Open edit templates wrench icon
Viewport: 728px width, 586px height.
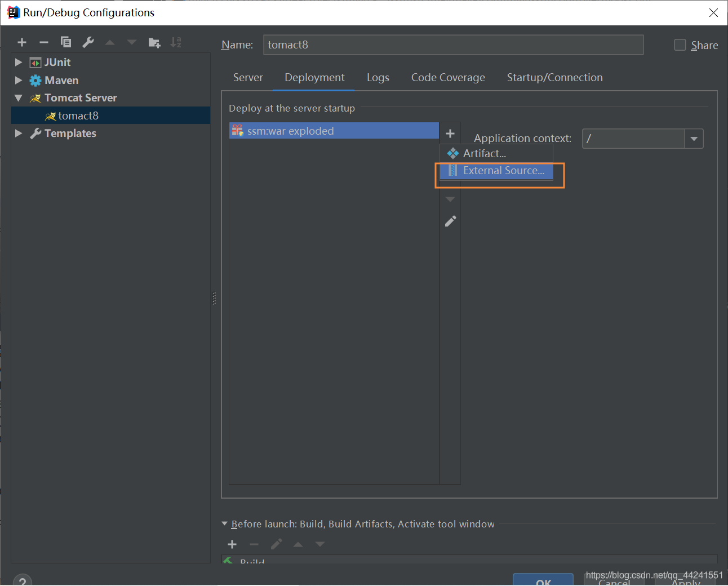tap(88, 42)
